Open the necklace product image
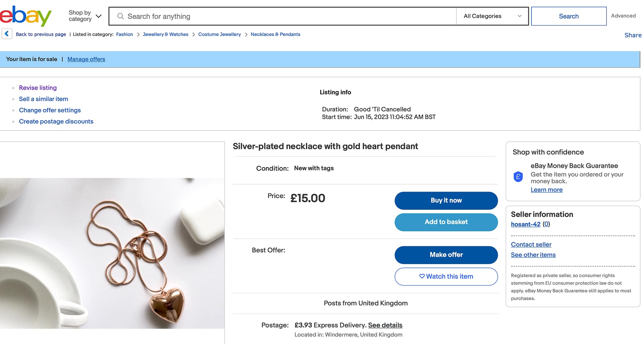The height and width of the screenshot is (344, 644). click(112, 253)
